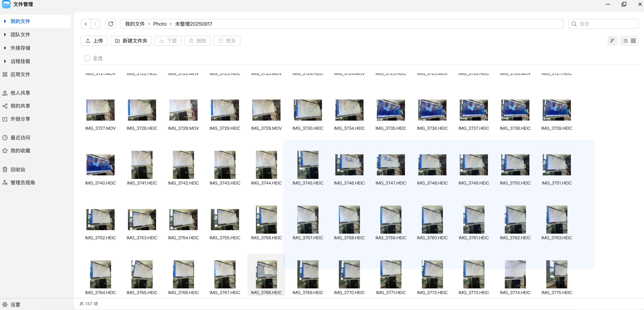Select thumbnail IMG_3763.HEIC
This screenshot has width=644, height=310.
557,220
